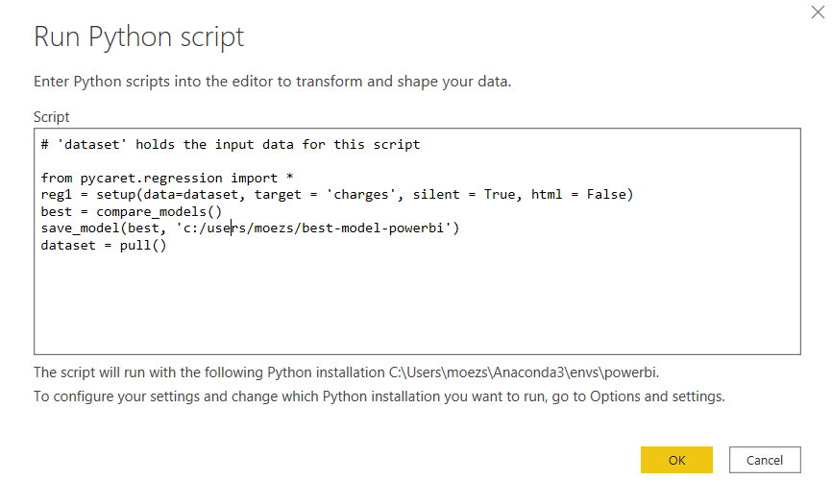Click the 'Run Python script' dialog title

click(139, 37)
